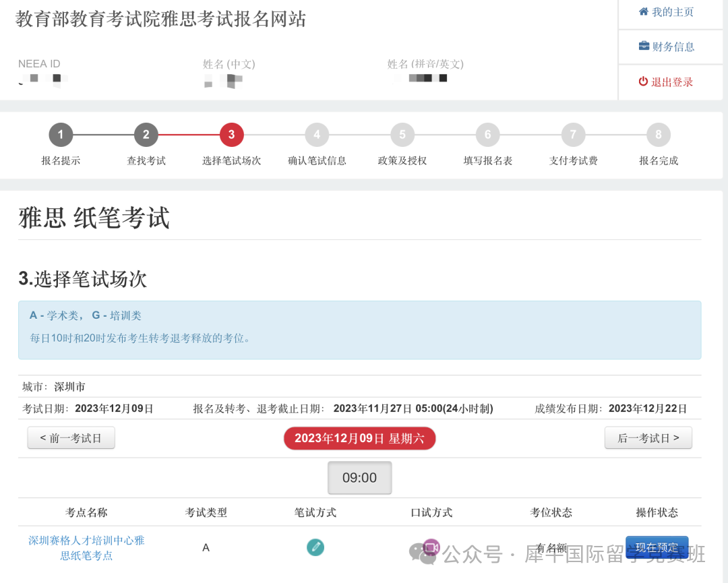Viewport: 728px width, 583px height.
Task: Click the 成绩发布日期 2023年12月22日 text
Action: point(611,408)
